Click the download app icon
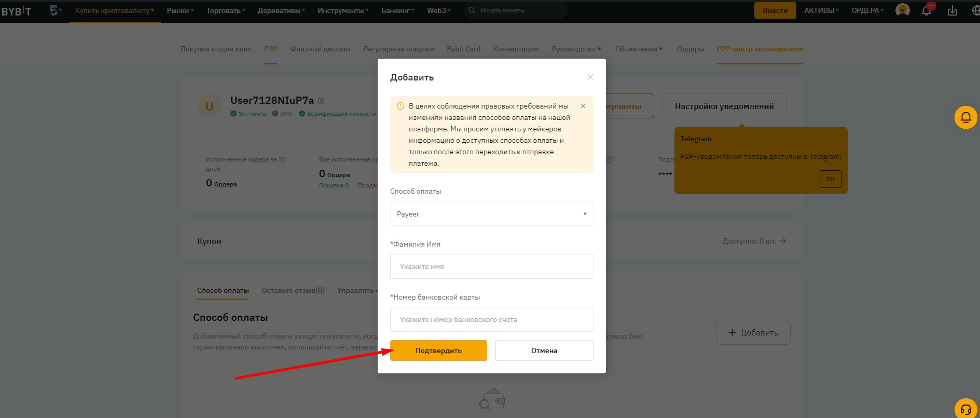This screenshot has width=980, height=418. 953,10
